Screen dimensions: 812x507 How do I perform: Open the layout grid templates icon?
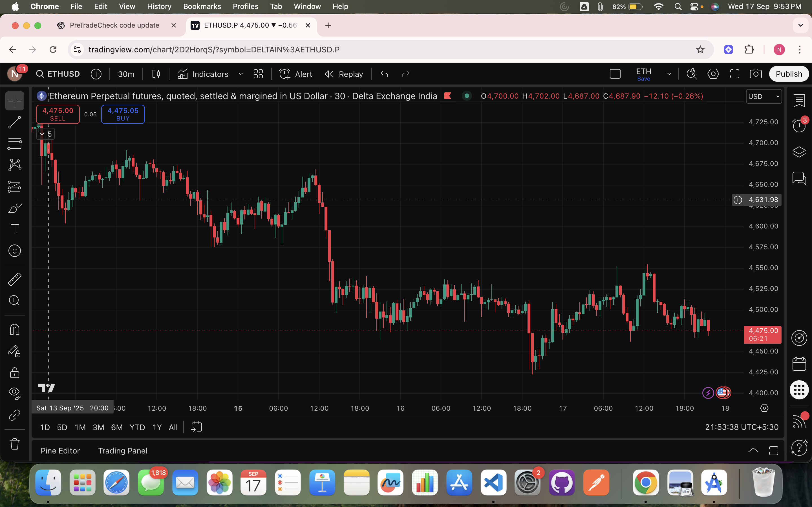pyautogui.click(x=258, y=74)
